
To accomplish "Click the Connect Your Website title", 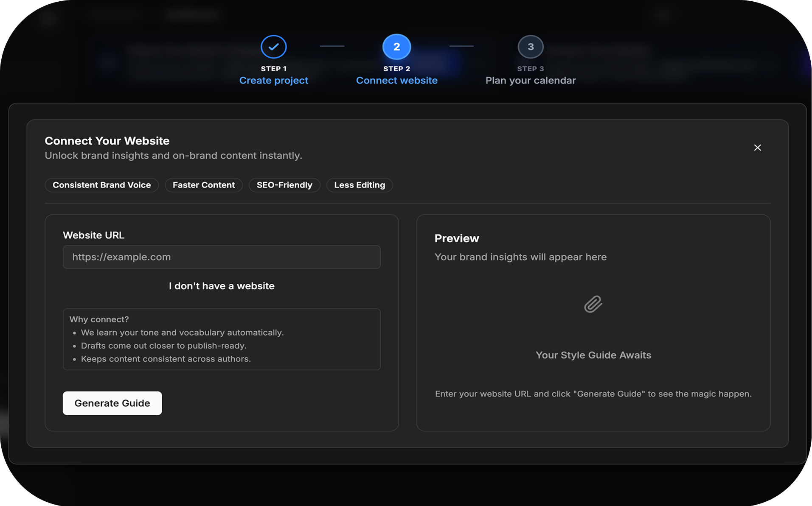I will coord(107,141).
